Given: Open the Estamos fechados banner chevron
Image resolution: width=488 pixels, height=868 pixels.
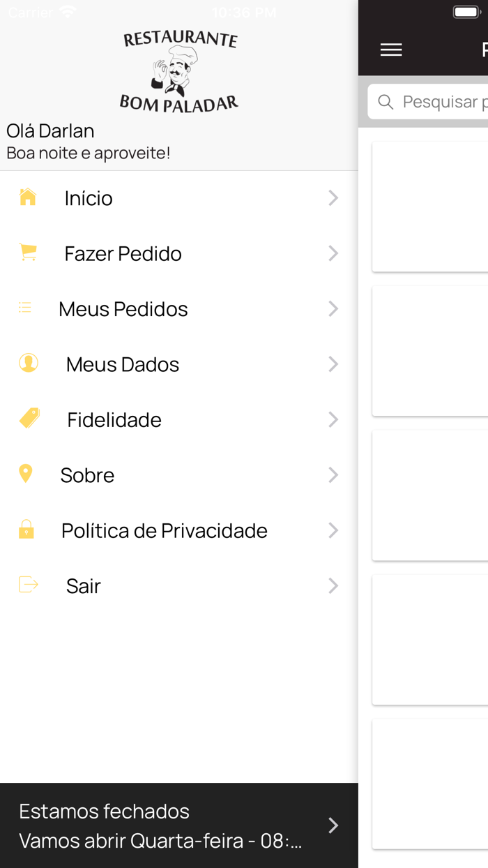Looking at the screenshot, I should pos(333,825).
